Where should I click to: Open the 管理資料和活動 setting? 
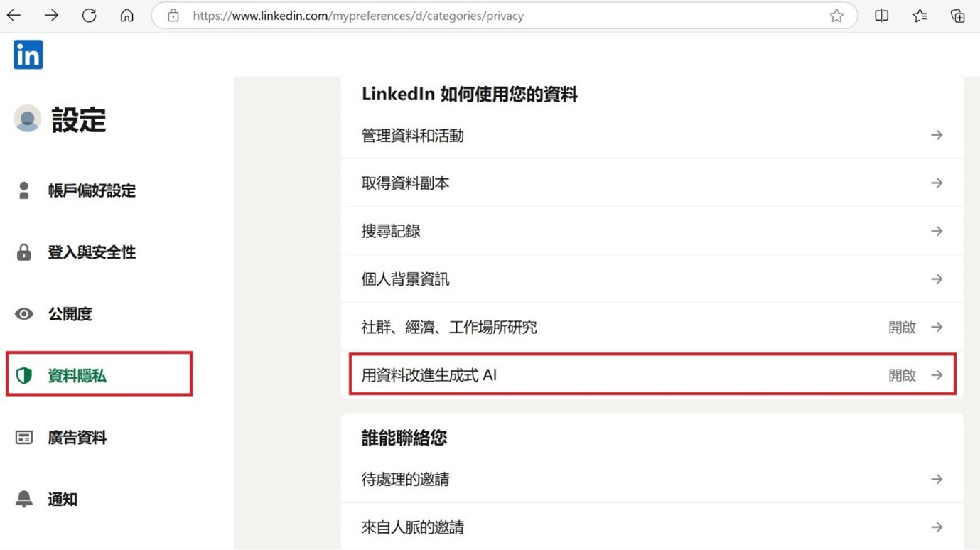[652, 135]
